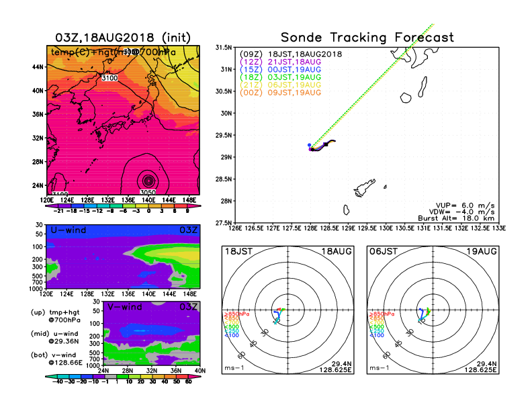Click the '18JST' label on left hodograph
The height and width of the screenshot is (411, 532).
pyautogui.click(x=239, y=252)
